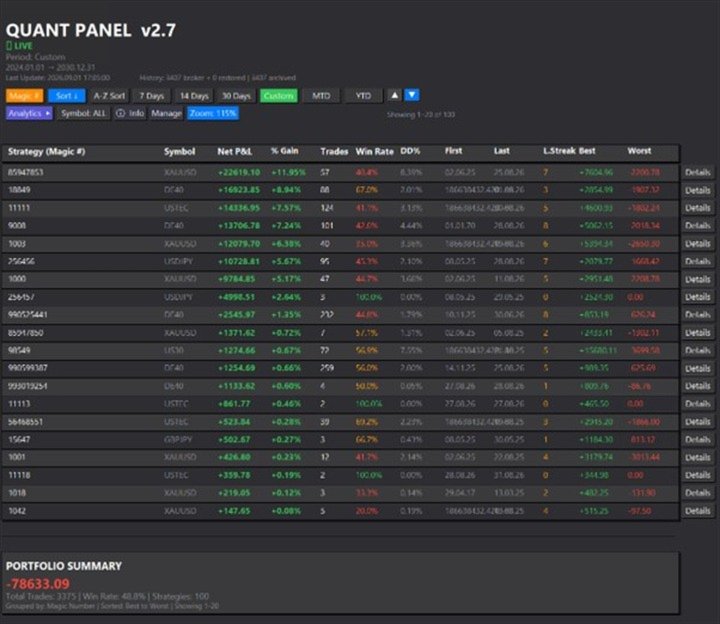Open the Symbol: ALL filter
This screenshot has height=624, width=720.
[84, 113]
